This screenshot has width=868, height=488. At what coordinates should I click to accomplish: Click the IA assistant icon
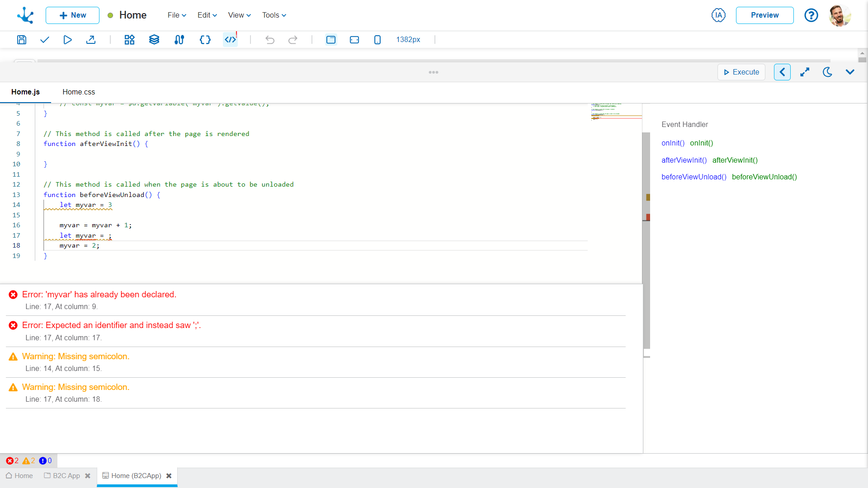[718, 15]
